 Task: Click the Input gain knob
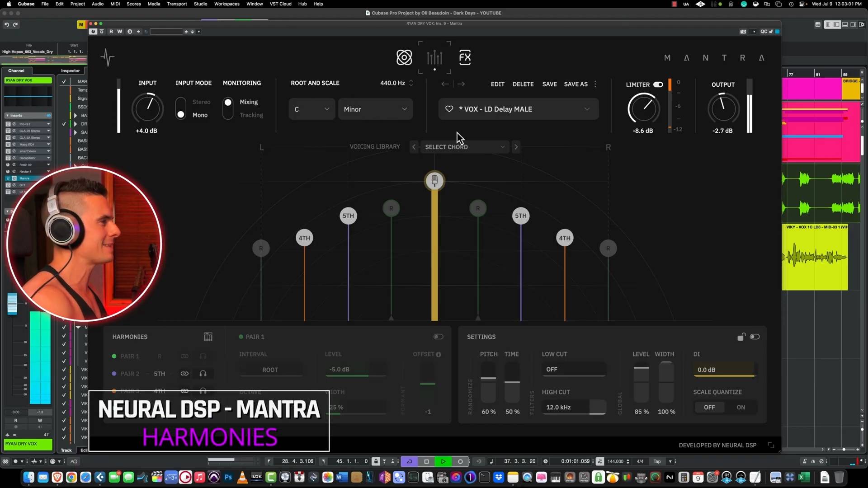(147, 108)
